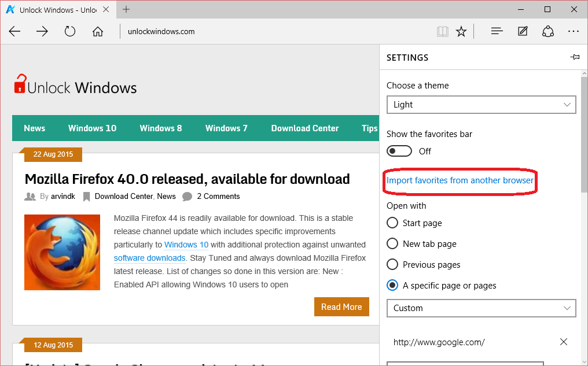Open the Windows 7 menu item

(x=226, y=128)
